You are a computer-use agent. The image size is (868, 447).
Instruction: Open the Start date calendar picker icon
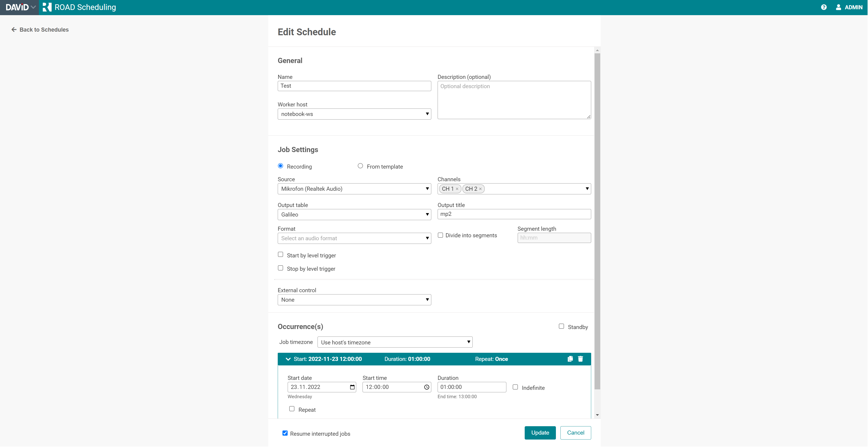[x=352, y=387]
